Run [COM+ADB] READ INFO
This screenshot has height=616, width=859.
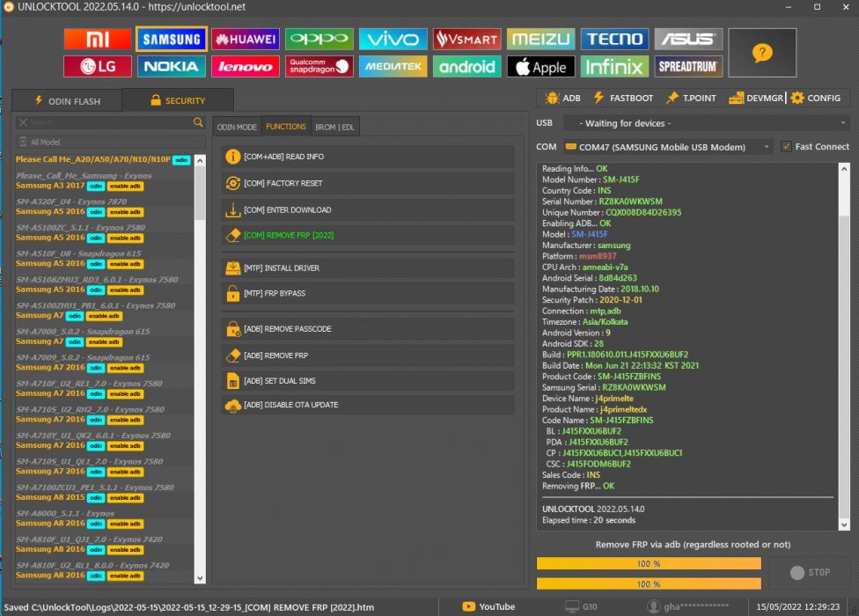(x=368, y=157)
